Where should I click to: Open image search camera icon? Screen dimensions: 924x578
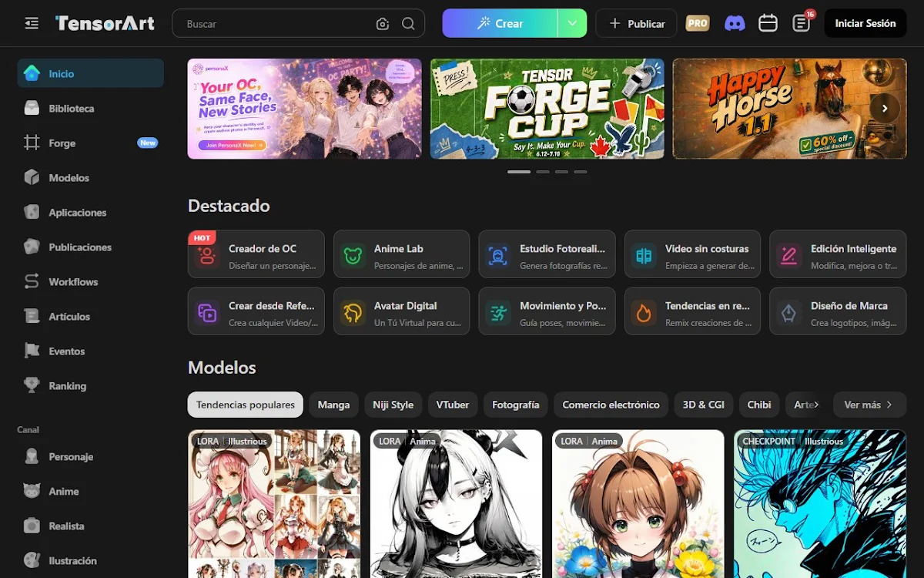(x=383, y=24)
